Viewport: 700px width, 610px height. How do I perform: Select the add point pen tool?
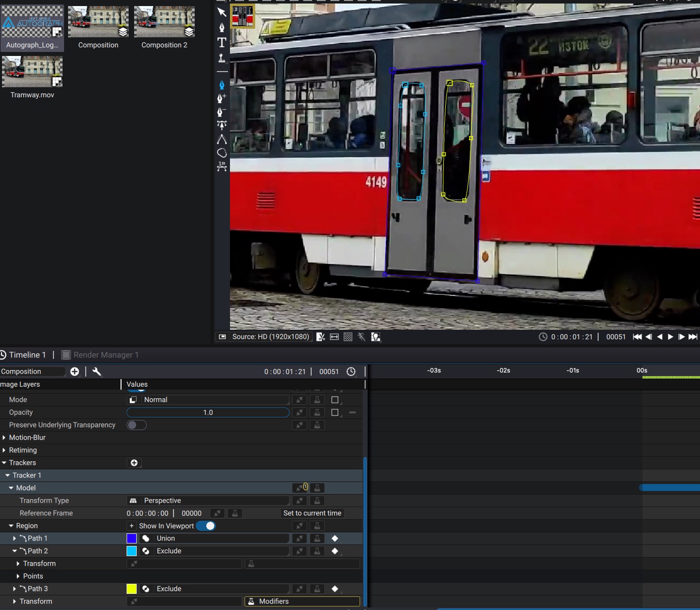point(221,98)
